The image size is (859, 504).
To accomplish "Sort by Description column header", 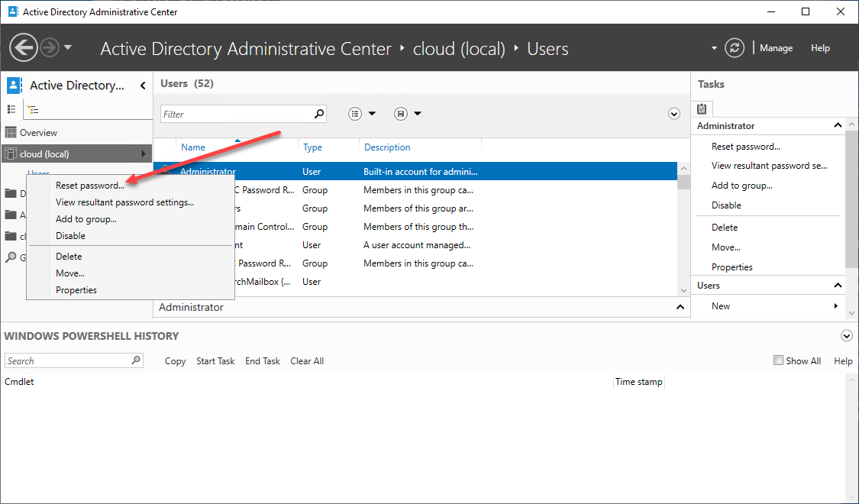I will point(387,147).
